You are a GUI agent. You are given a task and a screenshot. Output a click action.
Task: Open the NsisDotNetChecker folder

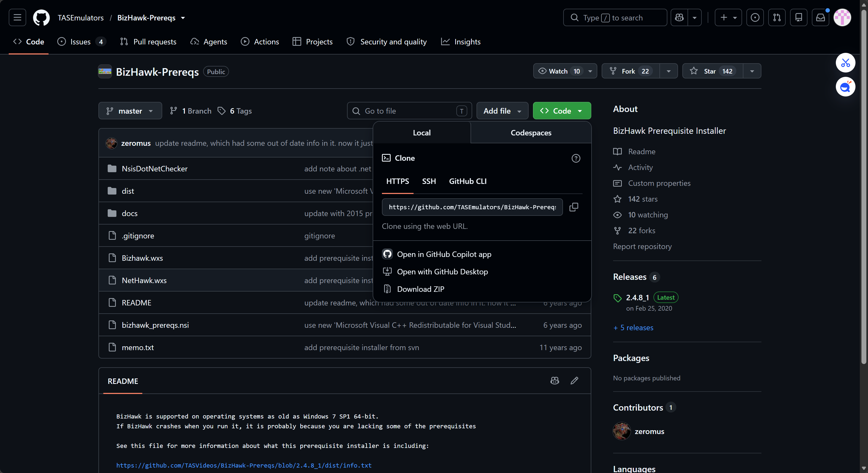coord(155,169)
